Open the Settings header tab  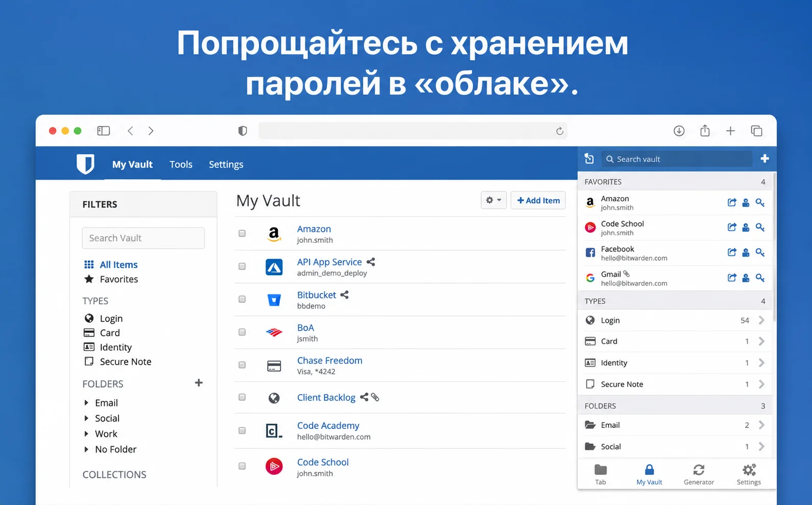pyautogui.click(x=226, y=164)
